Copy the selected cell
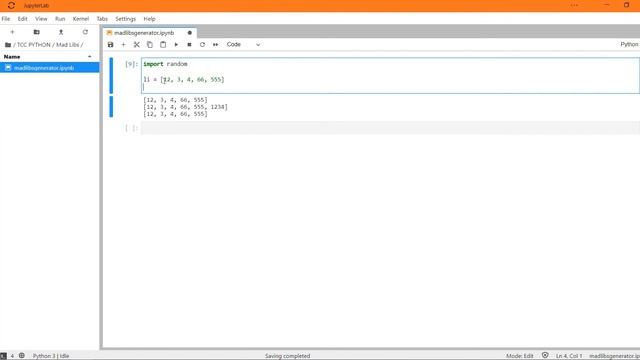Viewport: 640px width, 360px height. click(x=150, y=44)
